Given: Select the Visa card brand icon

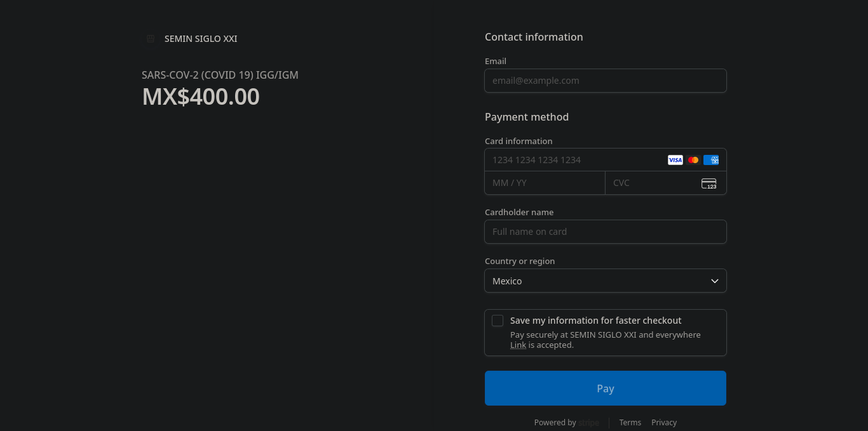Looking at the screenshot, I should (675, 159).
